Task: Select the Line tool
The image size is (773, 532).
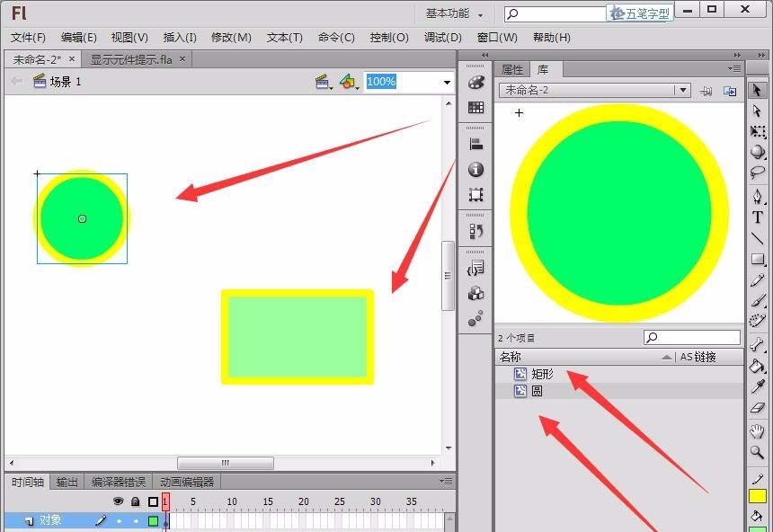Action: pos(758,238)
